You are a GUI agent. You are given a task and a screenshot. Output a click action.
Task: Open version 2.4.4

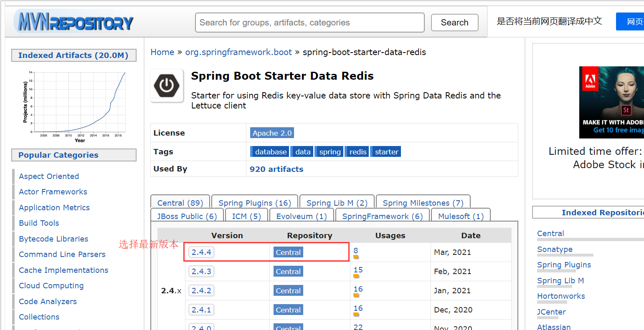[201, 252]
